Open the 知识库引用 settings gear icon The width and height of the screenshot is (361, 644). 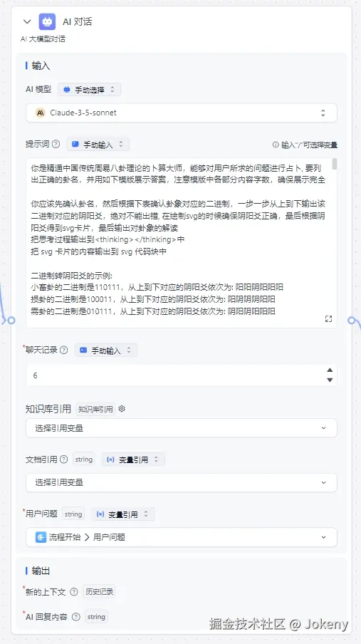(122, 409)
